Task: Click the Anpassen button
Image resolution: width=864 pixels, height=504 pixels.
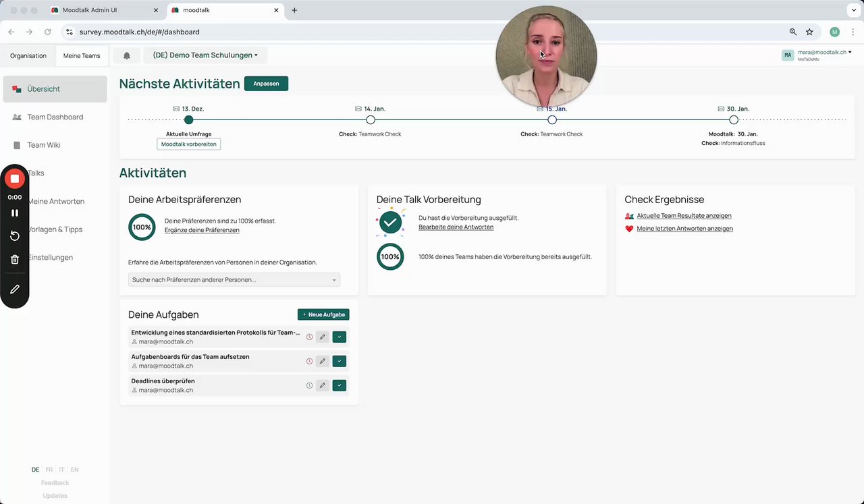Action: coord(266,84)
